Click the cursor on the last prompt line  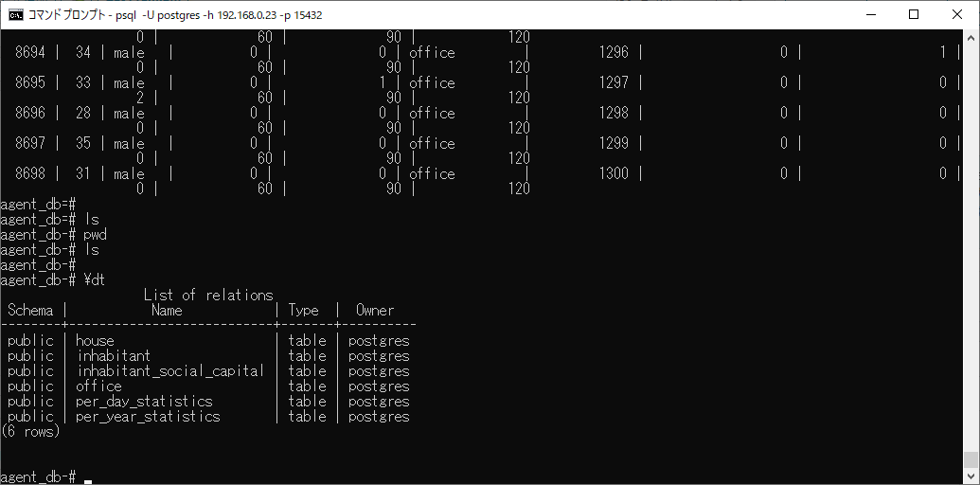click(88, 478)
